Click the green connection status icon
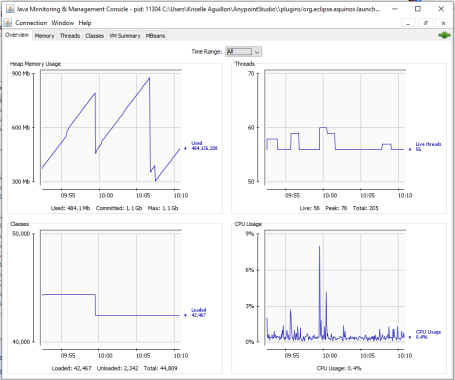 click(444, 35)
